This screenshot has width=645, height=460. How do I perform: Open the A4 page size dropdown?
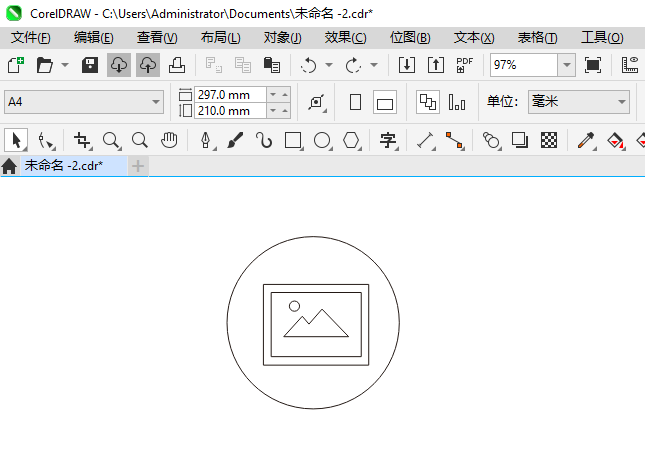coord(84,102)
